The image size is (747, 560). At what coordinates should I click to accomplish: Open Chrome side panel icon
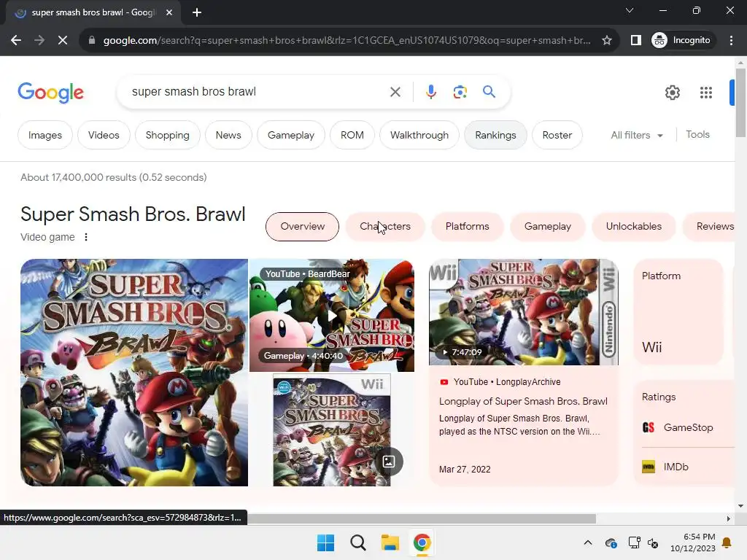(x=636, y=41)
